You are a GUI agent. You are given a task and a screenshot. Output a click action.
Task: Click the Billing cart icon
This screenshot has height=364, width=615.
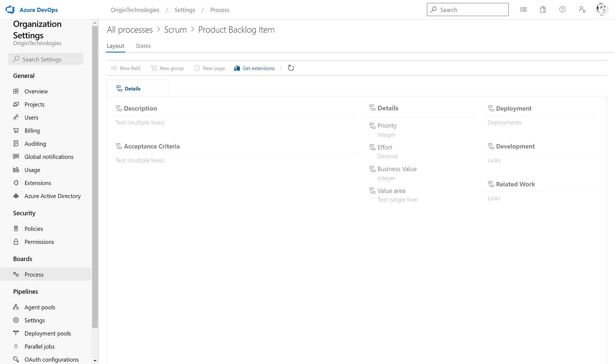coord(16,130)
